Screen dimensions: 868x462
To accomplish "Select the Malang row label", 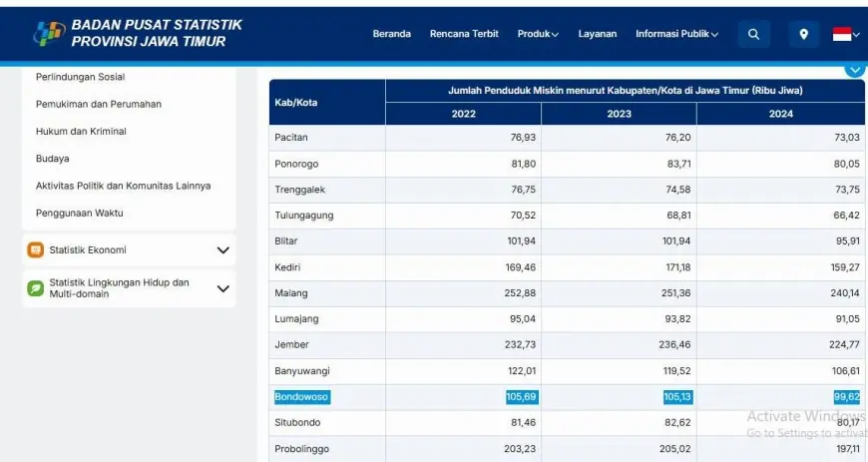I will 291,293.
